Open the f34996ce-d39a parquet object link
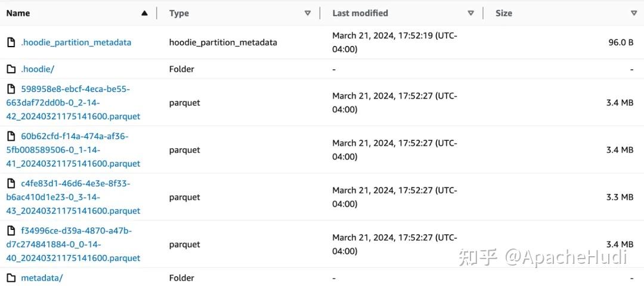Screen dimensions: 644x286 pyautogui.click(x=73, y=244)
